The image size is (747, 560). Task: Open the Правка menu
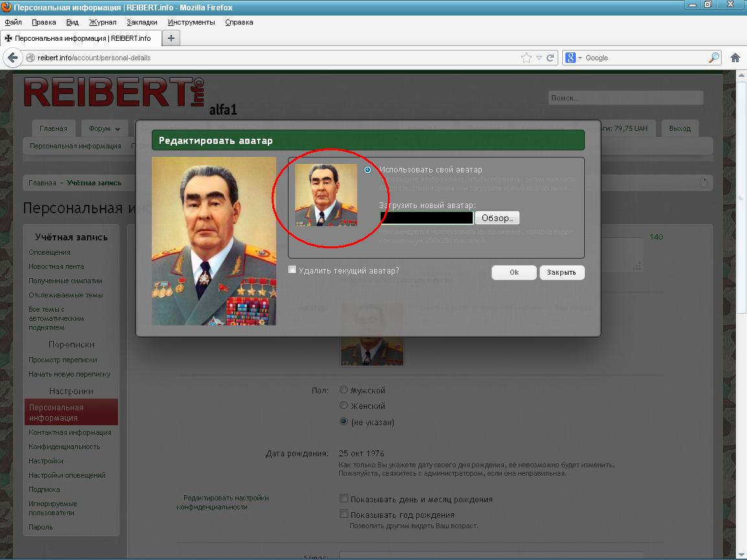[44, 22]
